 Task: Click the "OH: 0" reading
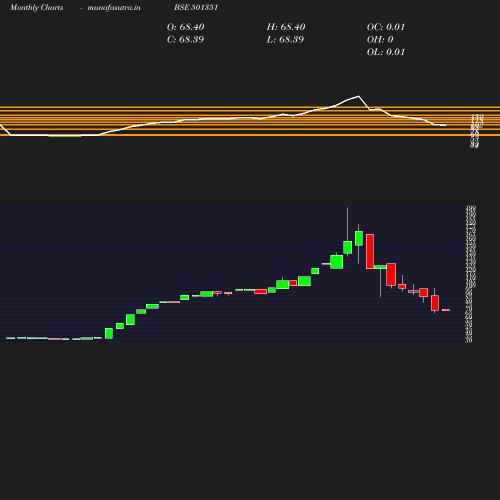coord(380,40)
